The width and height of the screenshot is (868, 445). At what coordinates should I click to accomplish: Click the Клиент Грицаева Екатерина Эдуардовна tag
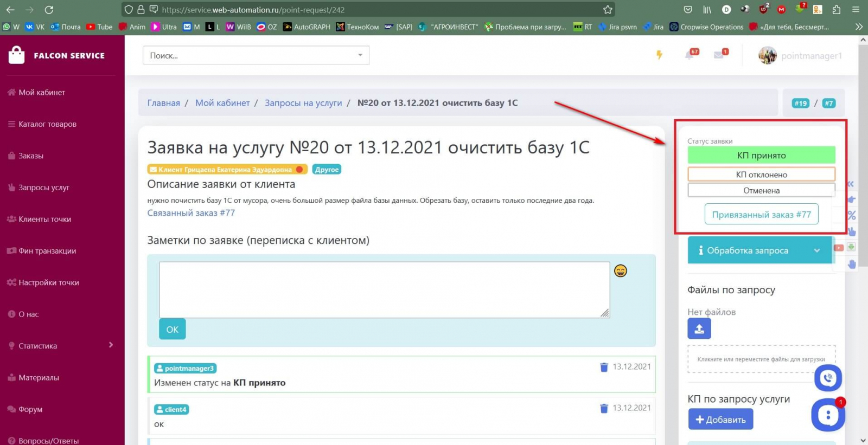coord(227,170)
